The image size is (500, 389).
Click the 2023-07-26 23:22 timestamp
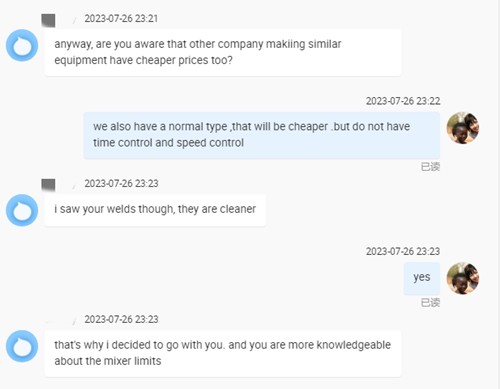pyautogui.click(x=403, y=101)
